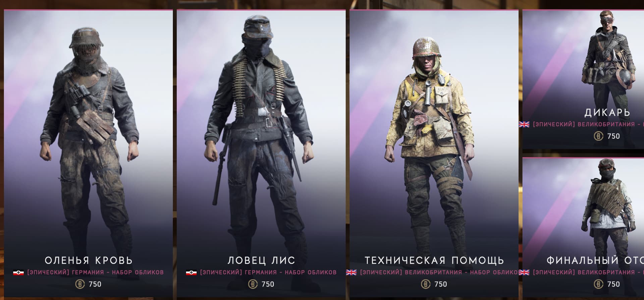Click the Ловец Лис title text
644x300 pixels.
pos(261,260)
